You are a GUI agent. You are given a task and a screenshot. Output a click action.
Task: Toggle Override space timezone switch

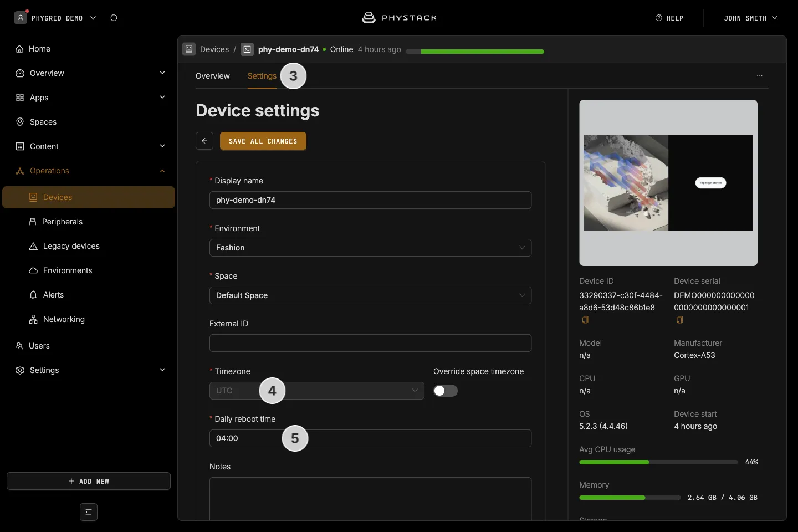[x=446, y=391]
